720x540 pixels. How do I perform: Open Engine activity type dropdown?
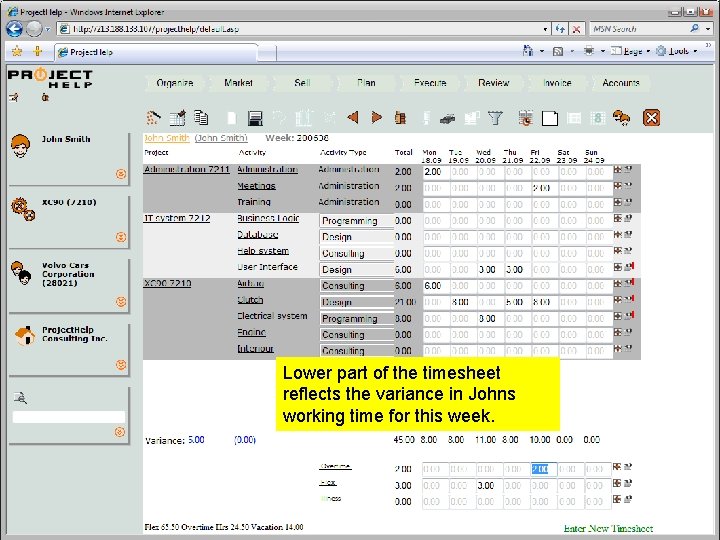356,335
